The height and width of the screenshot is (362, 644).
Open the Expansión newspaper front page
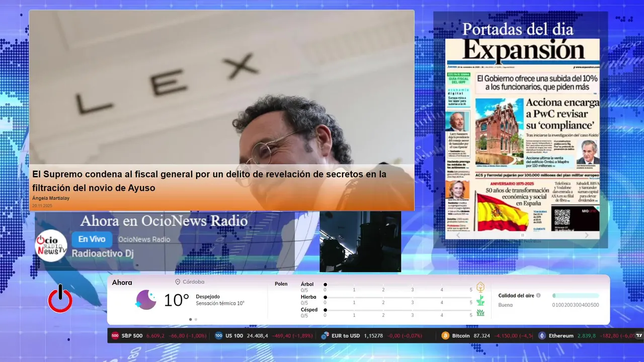pyautogui.click(x=522, y=134)
